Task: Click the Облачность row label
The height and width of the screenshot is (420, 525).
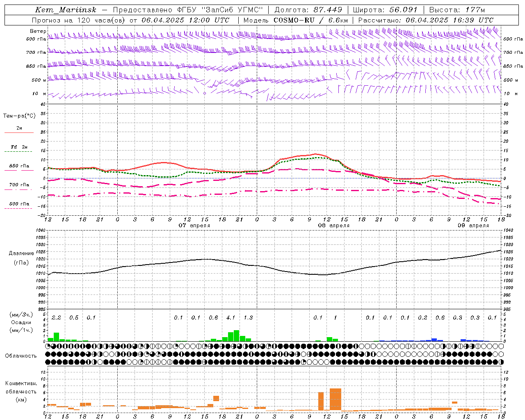Action: [x=21, y=356]
